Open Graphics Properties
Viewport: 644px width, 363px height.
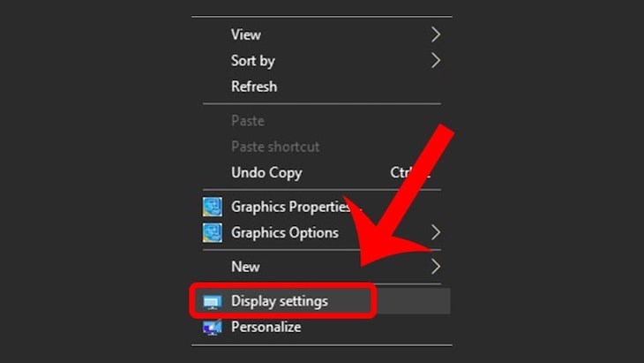(291, 207)
